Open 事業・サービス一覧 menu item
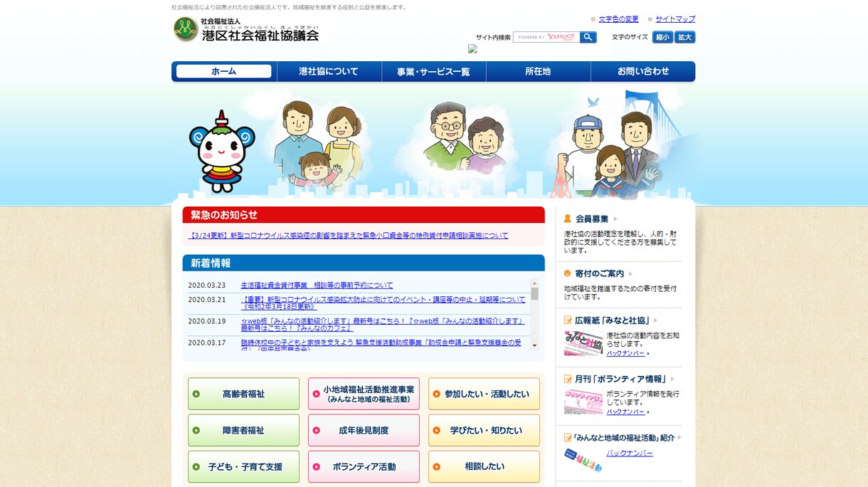The width and height of the screenshot is (868, 487). click(x=433, y=71)
